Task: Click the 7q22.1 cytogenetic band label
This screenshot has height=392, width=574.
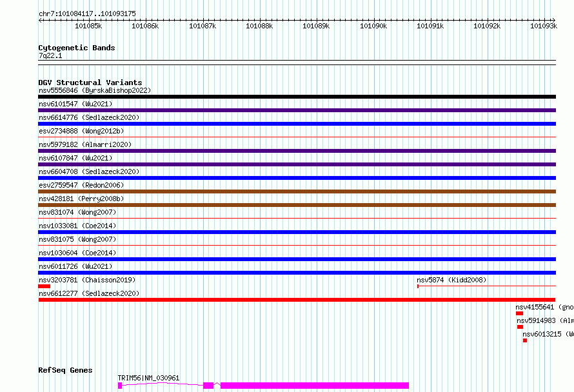Action: pos(50,55)
